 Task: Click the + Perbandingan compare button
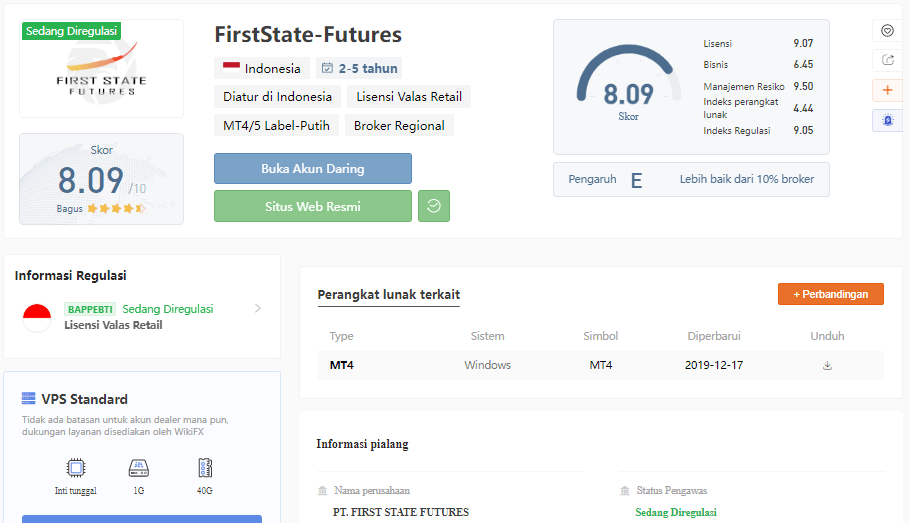pos(830,294)
